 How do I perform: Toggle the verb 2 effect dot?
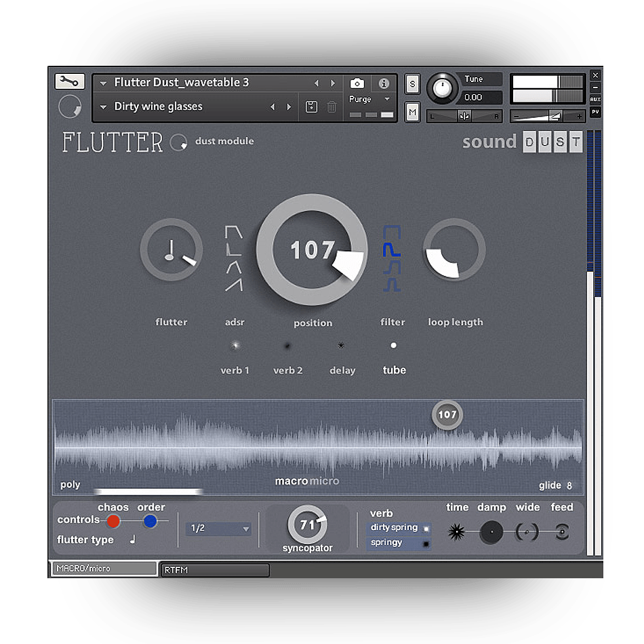(x=287, y=346)
